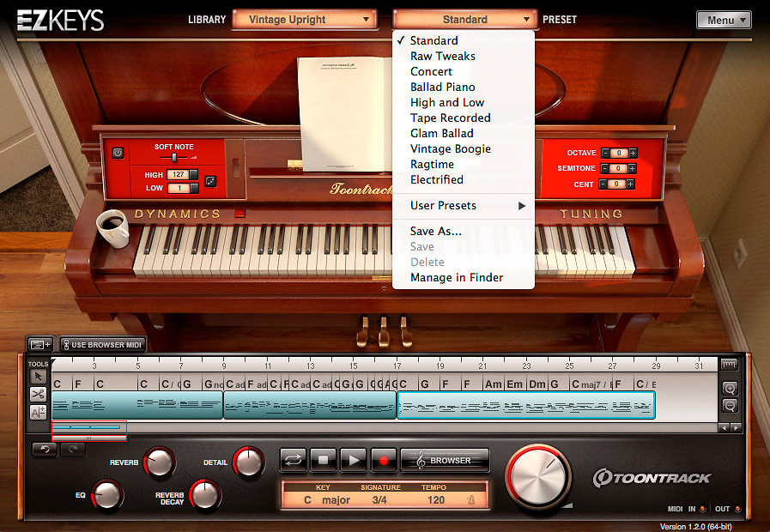Screen dimensions: 770x532
Task: Adjust the Soft Note slider
Action: click(174, 158)
